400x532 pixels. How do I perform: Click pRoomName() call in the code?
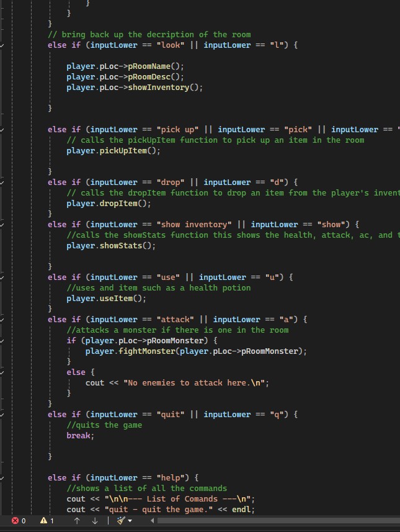[153, 66]
